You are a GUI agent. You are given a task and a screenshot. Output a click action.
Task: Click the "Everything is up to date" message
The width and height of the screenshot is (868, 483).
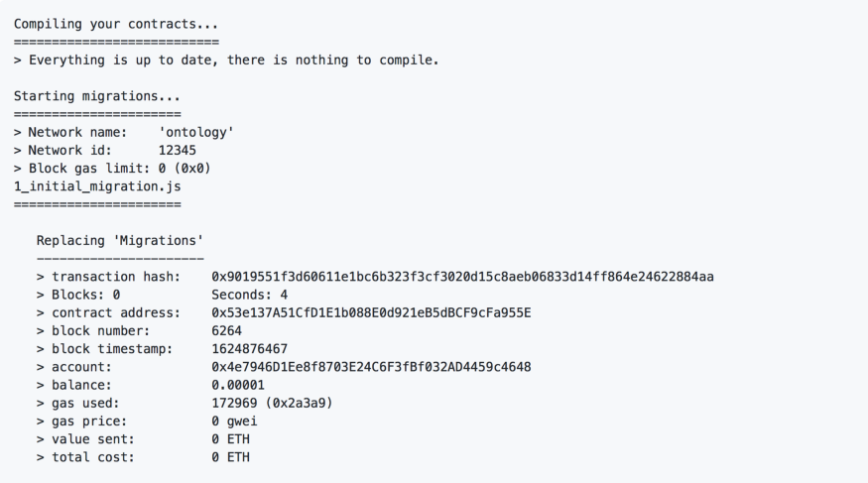pyautogui.click(x=233, y=60)
